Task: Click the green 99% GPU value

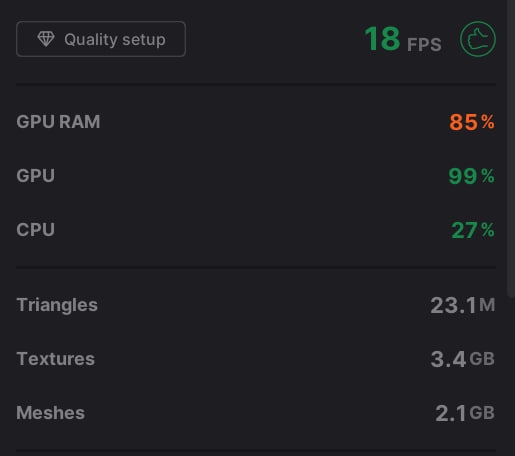Action: [471, 176]
